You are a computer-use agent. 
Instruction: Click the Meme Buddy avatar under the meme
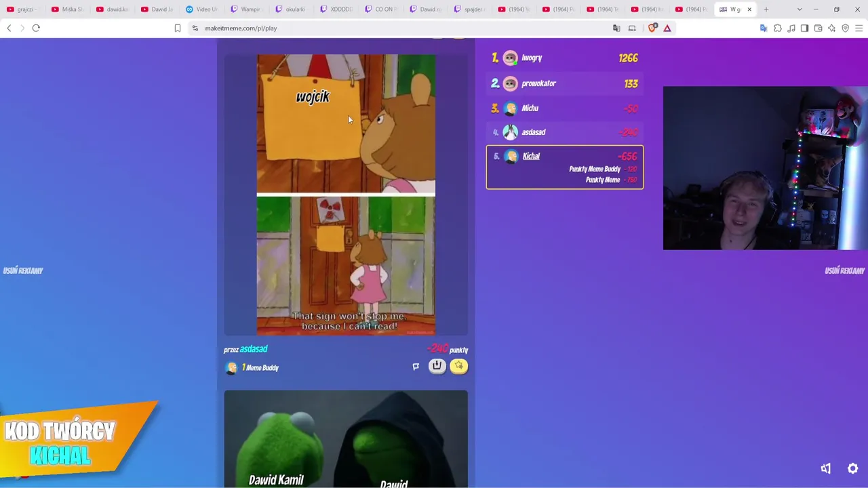pyautogui.click(x=231, y=367)
